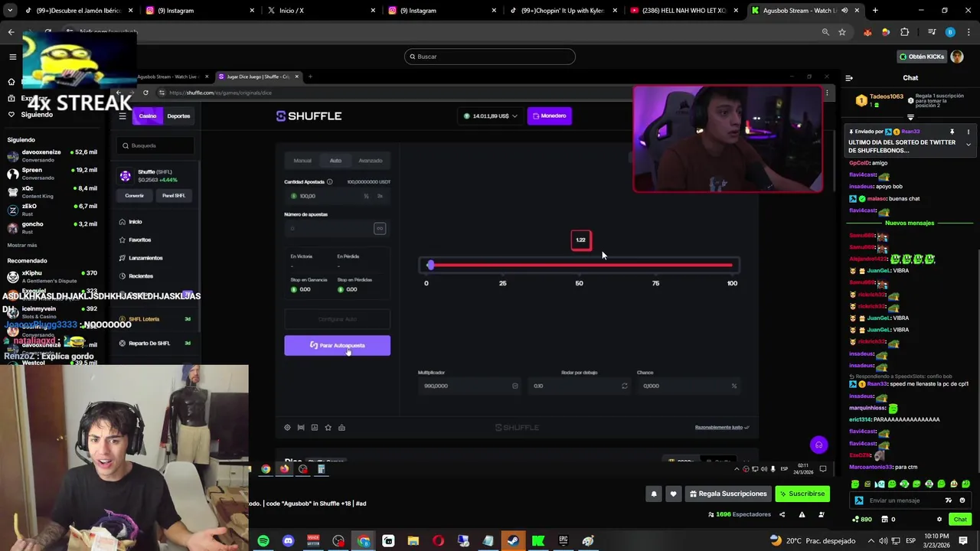Click the 'Nuevos mensajes' chat divider

pos(910,223)
